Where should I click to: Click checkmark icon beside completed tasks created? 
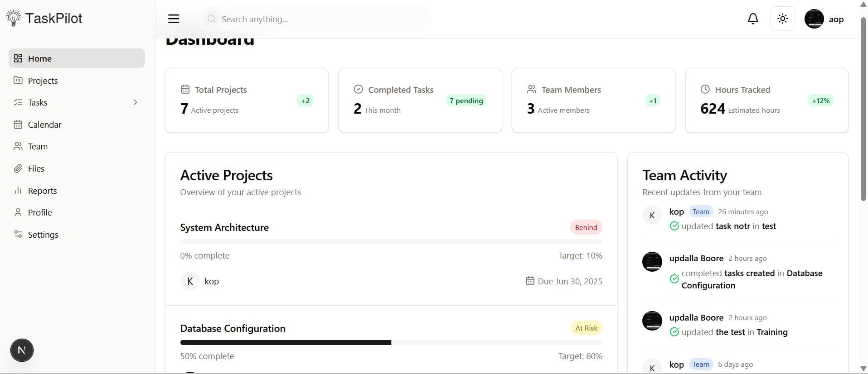pos(674,279)
